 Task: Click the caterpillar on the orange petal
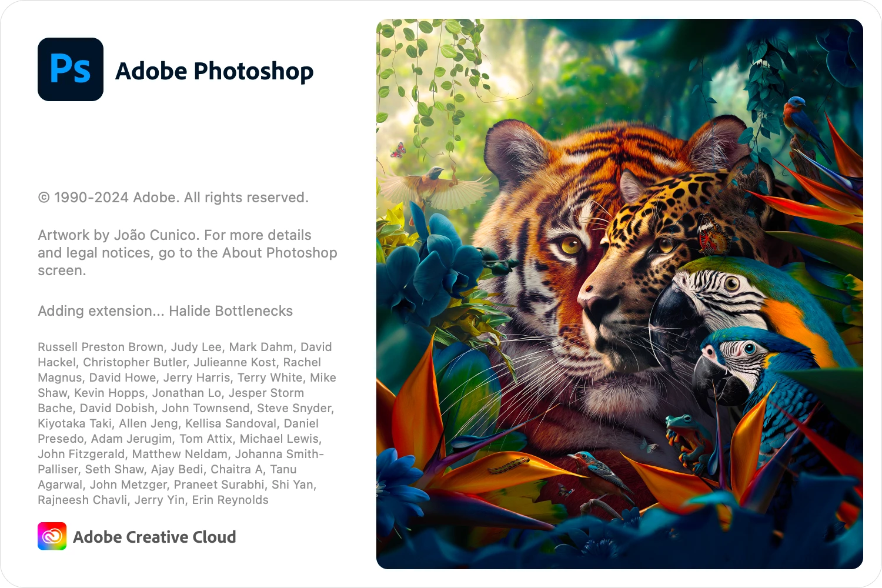click(509, 466)
